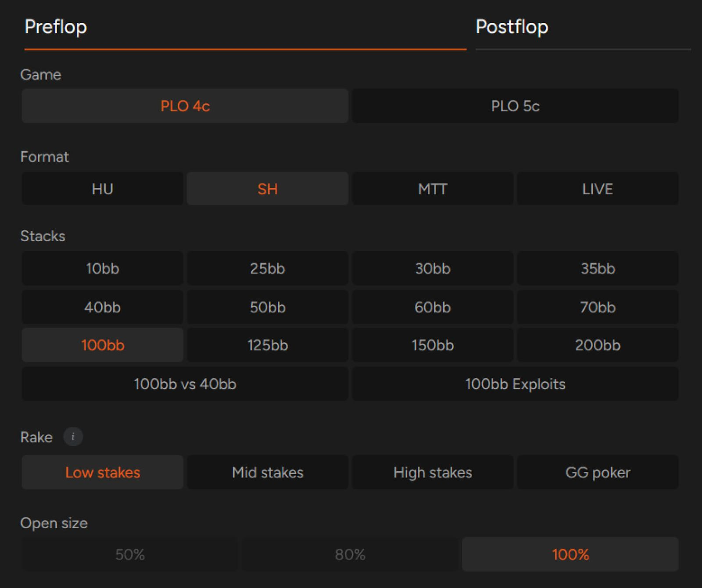Choose PLO 4c game option
This screenshot has height=588, width=702.
pos(185,106)
